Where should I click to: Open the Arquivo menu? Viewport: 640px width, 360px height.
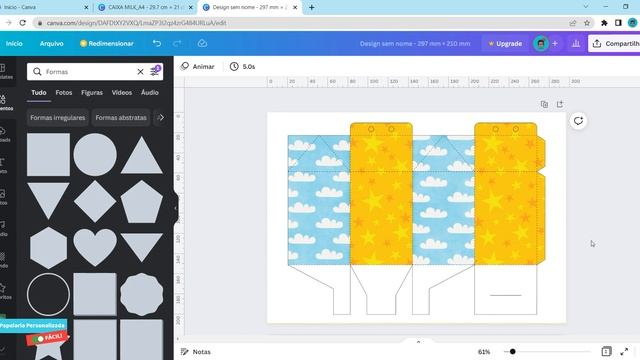[x=51, y=43]
